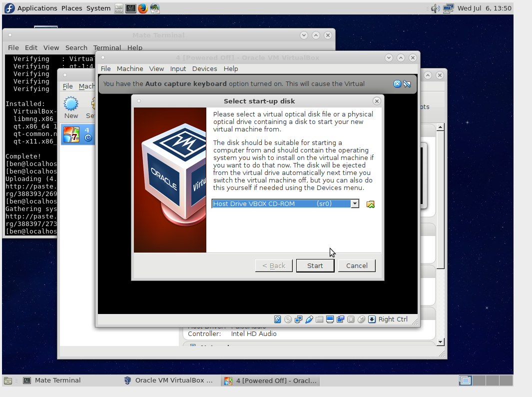Open the VM window View menu
Viewport: 532px width, 397px height.
click(156, 68)
